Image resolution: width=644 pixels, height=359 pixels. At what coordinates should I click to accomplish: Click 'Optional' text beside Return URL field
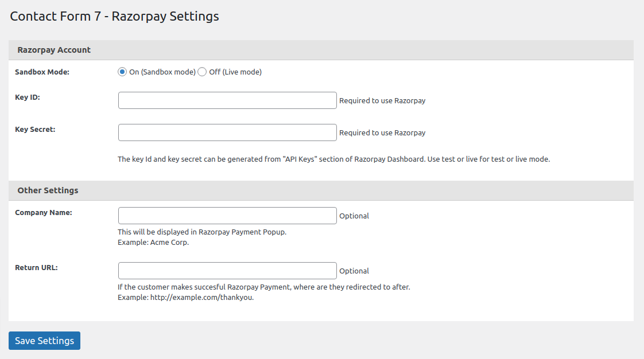(354, 271)
